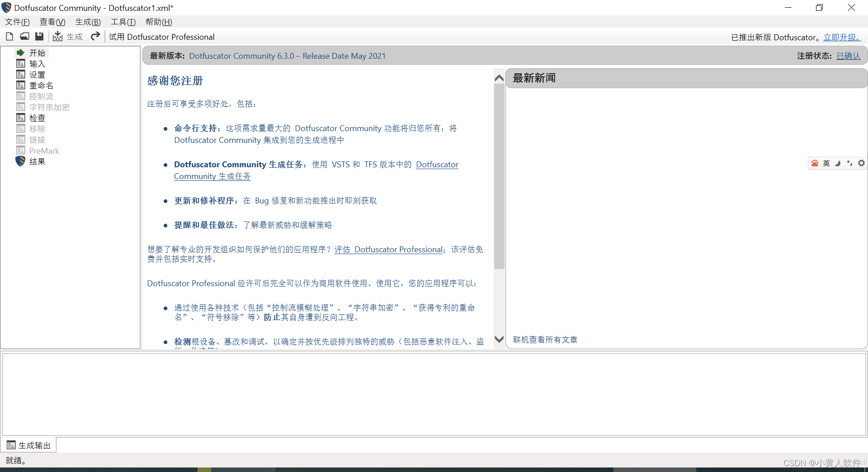Click the grayed icon beside 控制流

(20, 96)
